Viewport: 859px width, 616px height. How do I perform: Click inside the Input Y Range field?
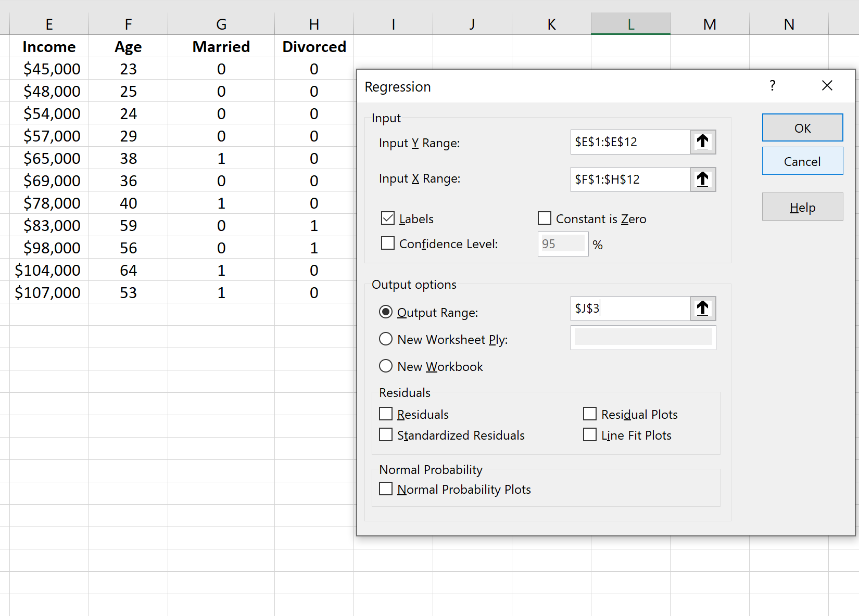(630, 142)
